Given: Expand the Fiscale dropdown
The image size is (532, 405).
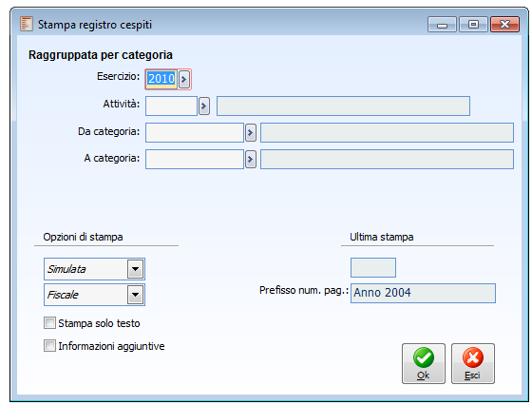Looking at the screenshot, I should coord(135,295).
